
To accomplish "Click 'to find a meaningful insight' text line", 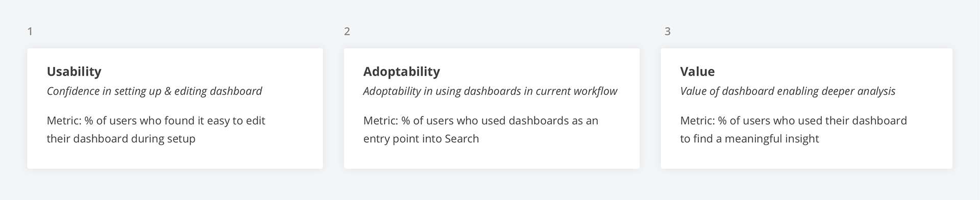I will pyautogui.click(x=749, y=139).
